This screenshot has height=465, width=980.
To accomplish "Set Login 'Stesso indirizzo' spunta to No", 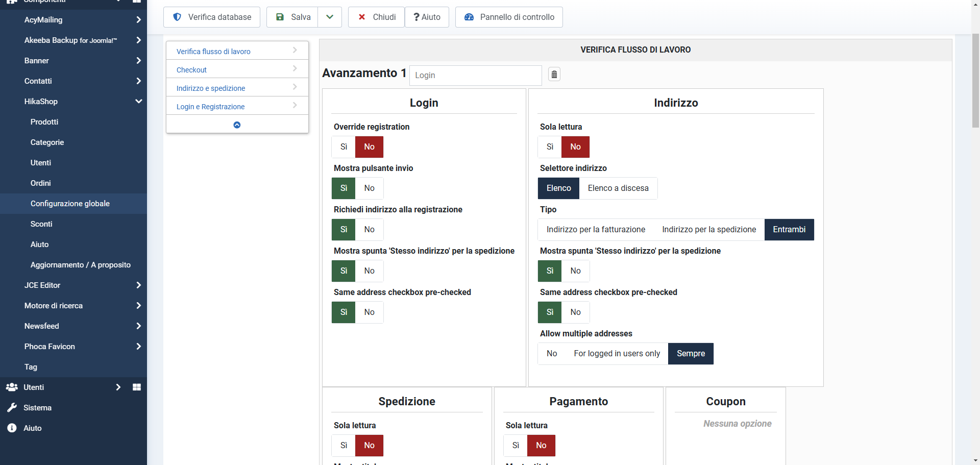I will coord(370,271).
